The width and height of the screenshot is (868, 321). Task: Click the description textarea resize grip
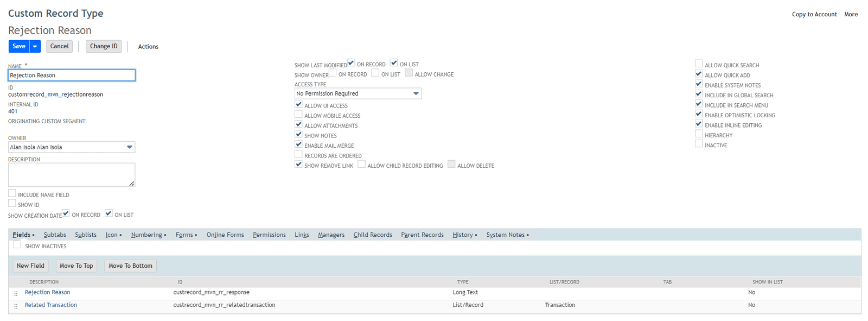click(x=131, y=184)
